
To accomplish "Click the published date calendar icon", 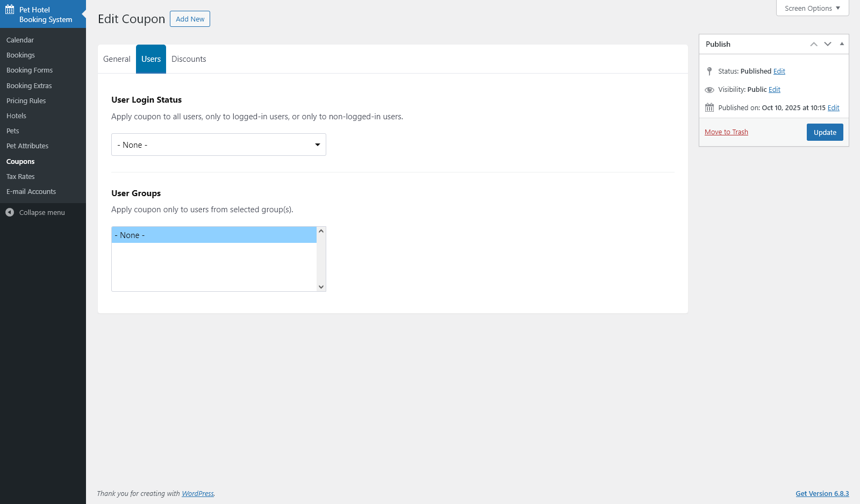I will pyautogui.click(x=709, y=107).
